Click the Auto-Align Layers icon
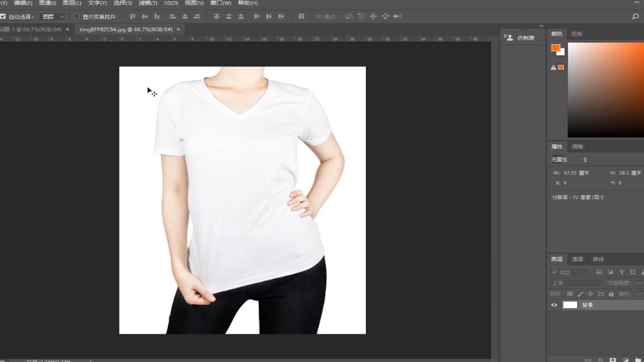644x362 pixels. click(x=301, y=16)
